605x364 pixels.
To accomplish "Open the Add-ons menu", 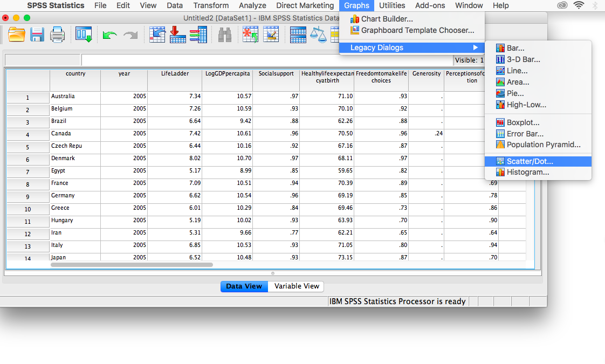I will click(430, 5).
